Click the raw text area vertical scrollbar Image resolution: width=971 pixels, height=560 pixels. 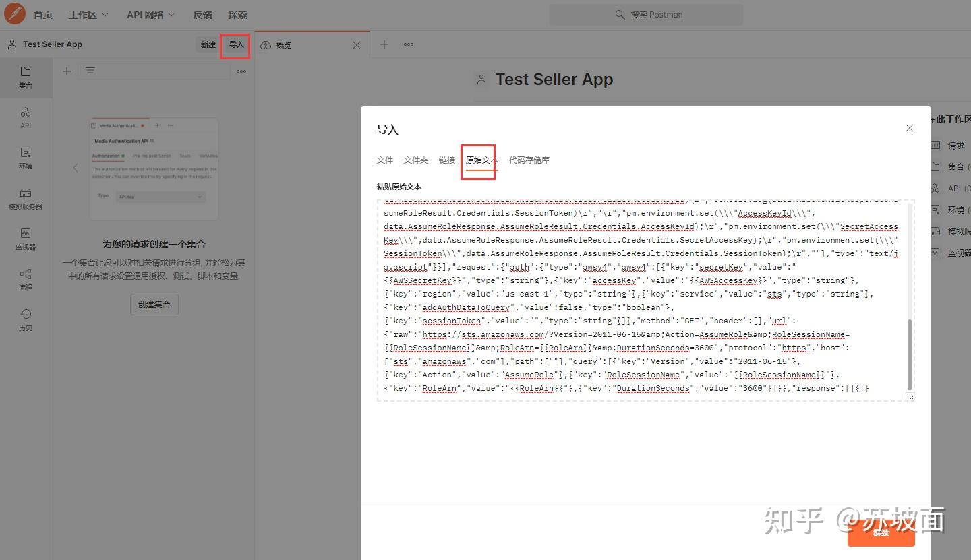pyautogui.click(x=910, y=354)
